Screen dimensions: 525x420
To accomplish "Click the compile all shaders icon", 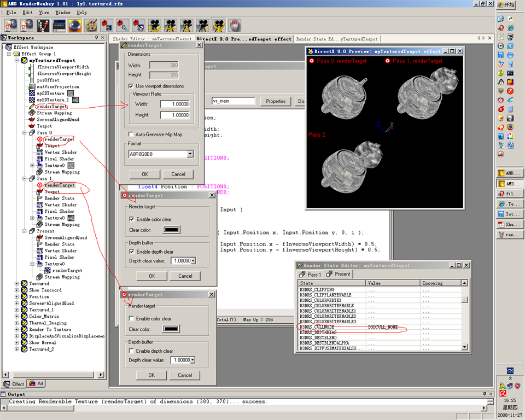I will click(x=138, y=26).
